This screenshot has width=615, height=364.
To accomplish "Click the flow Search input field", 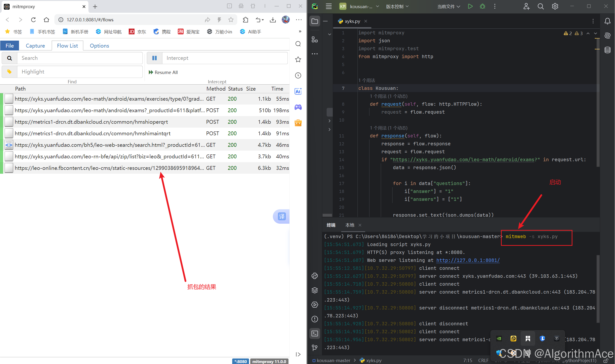I will tap(80, 58).
